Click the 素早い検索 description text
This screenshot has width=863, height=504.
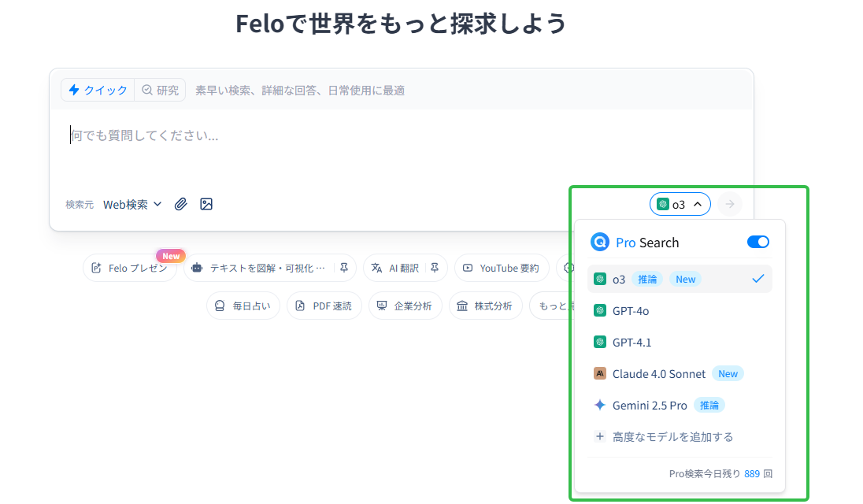click(300, 91)
